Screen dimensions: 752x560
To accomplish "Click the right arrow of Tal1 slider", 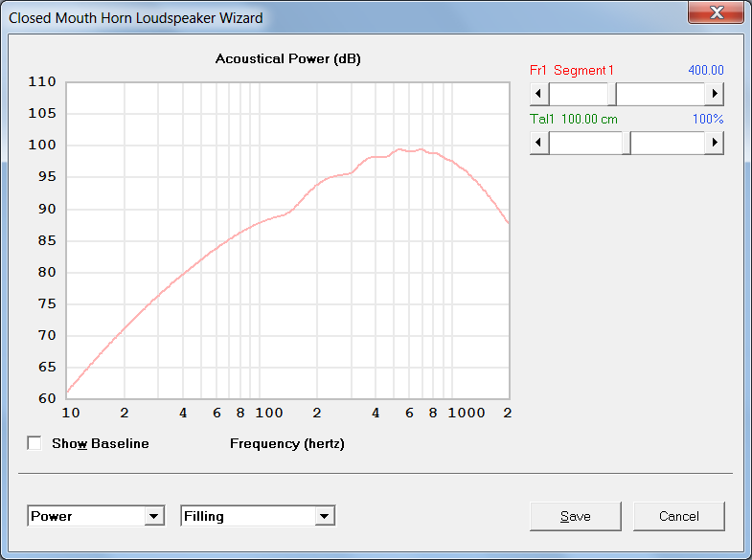I will coord(714,143).
